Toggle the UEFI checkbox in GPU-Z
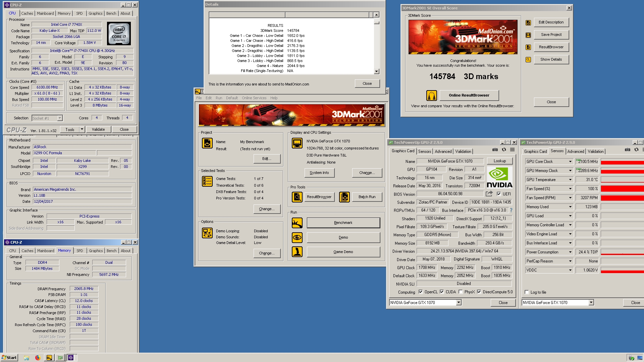Screen dimensions: 644x362 pos(499,194)
